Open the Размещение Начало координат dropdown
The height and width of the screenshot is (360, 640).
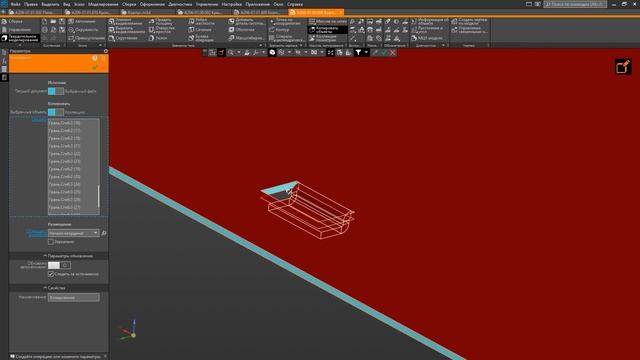(73, 233)
